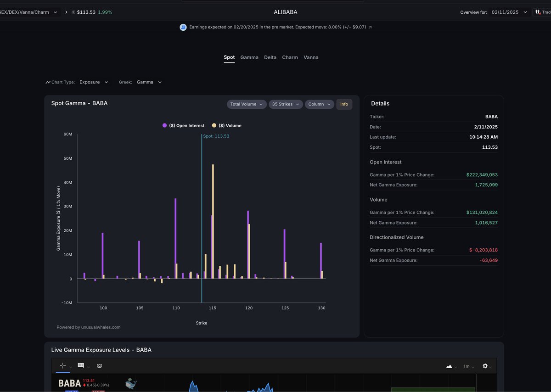Click Powered by unusualwhales.com link

coord(89,327)
